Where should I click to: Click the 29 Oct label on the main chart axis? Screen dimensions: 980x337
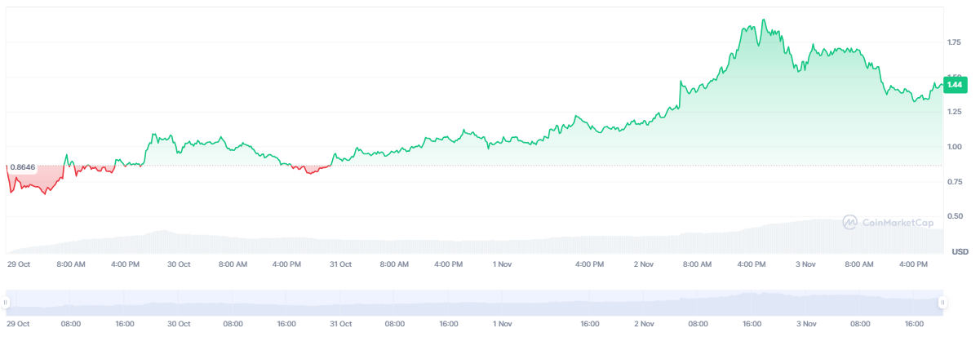click(19, 264)
